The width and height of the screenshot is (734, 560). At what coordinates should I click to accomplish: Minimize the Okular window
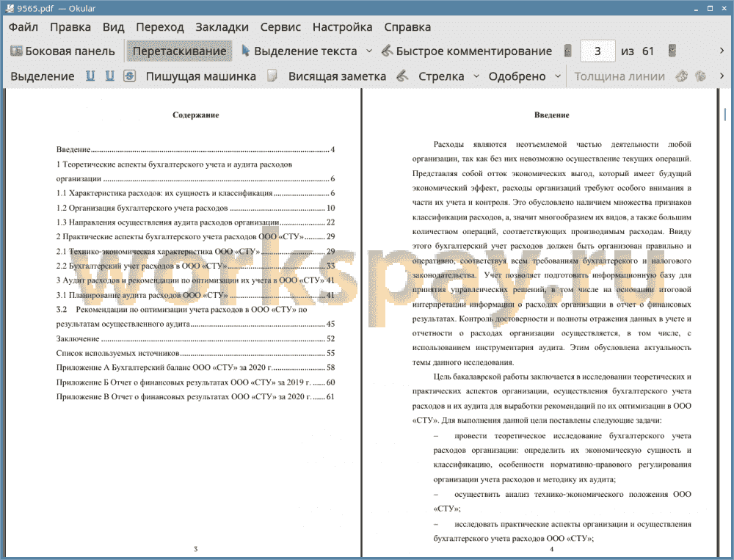coord(697,9)
